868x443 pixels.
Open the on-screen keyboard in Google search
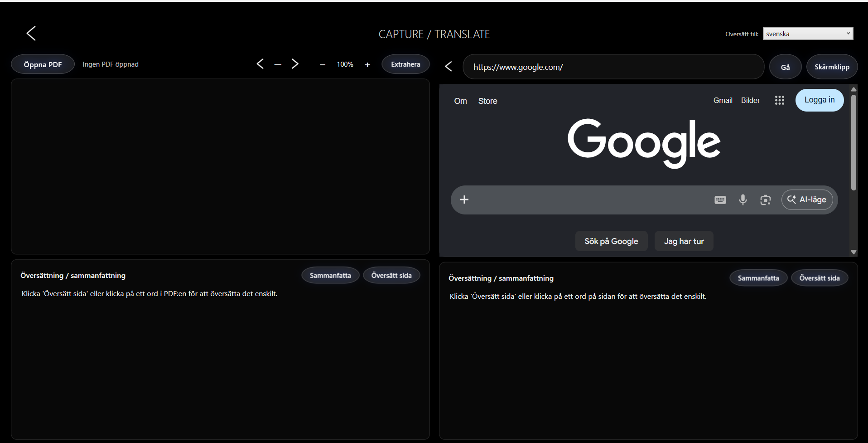[x=720, y=200]
